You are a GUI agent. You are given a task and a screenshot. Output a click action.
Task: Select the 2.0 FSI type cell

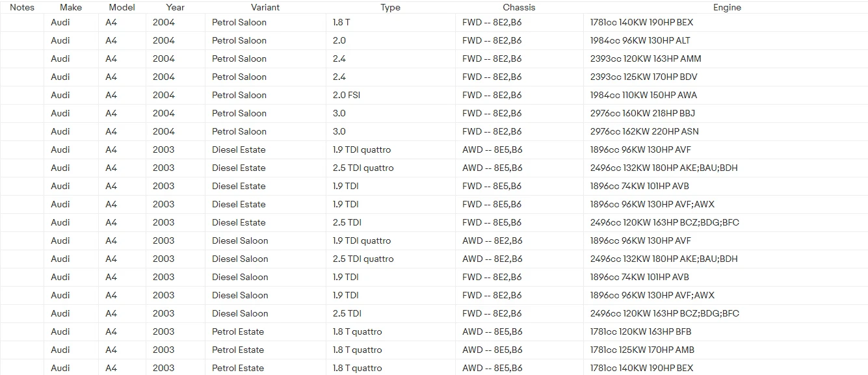[347, 95]
